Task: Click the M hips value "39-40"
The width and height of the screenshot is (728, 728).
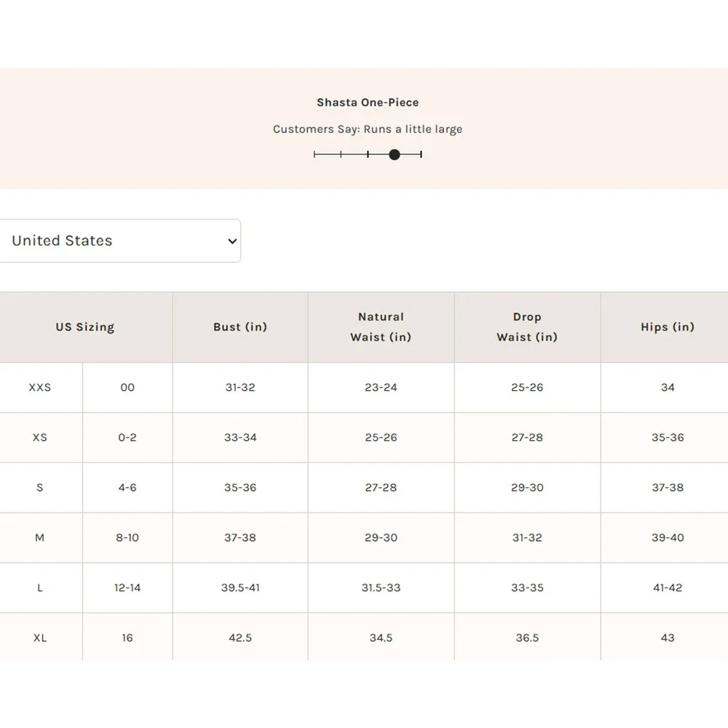Action: pos(668,538)
